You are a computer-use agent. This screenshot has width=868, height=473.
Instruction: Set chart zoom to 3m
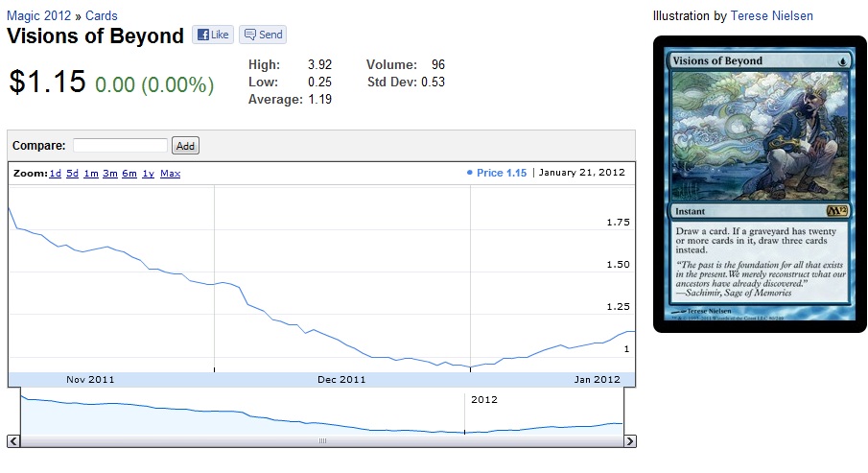click(110, 174)
